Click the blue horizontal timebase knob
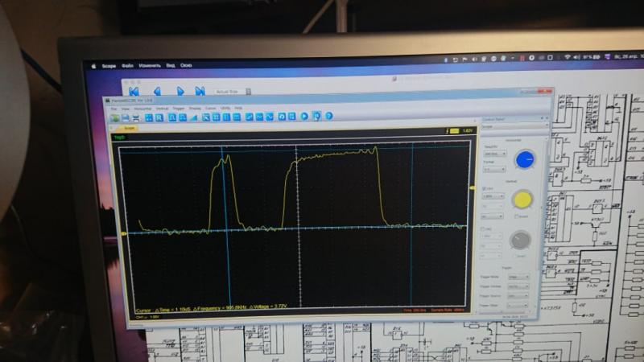 525,159
